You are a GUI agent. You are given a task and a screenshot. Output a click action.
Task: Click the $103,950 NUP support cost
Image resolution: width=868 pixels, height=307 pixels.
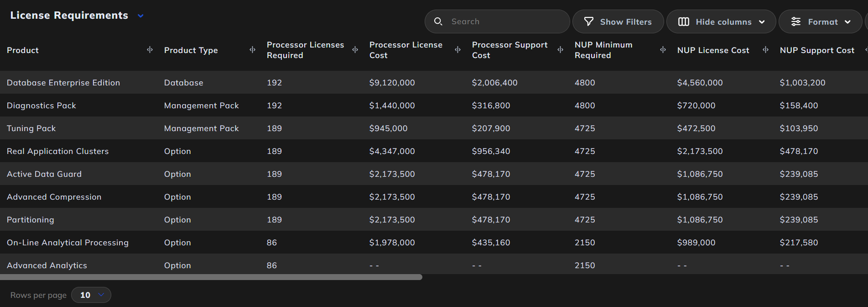point(799,128)
